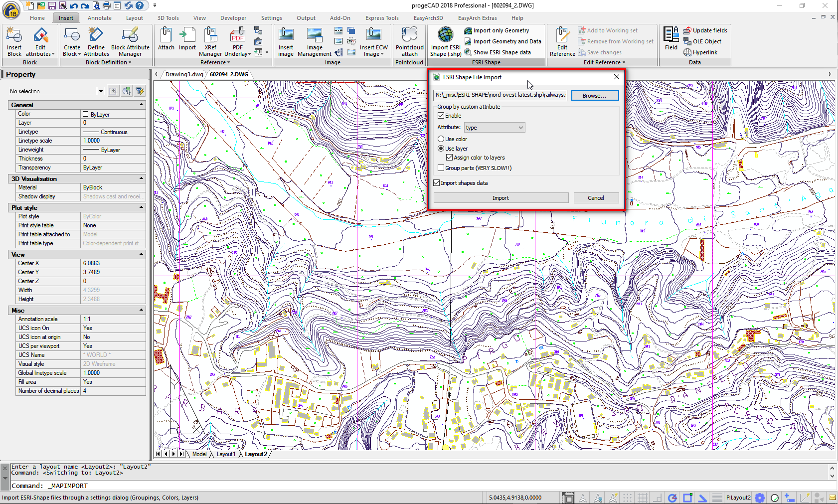Open the Attribute type dropdown
Viewport: 838px width, 504px height.
tap(495, 128)
